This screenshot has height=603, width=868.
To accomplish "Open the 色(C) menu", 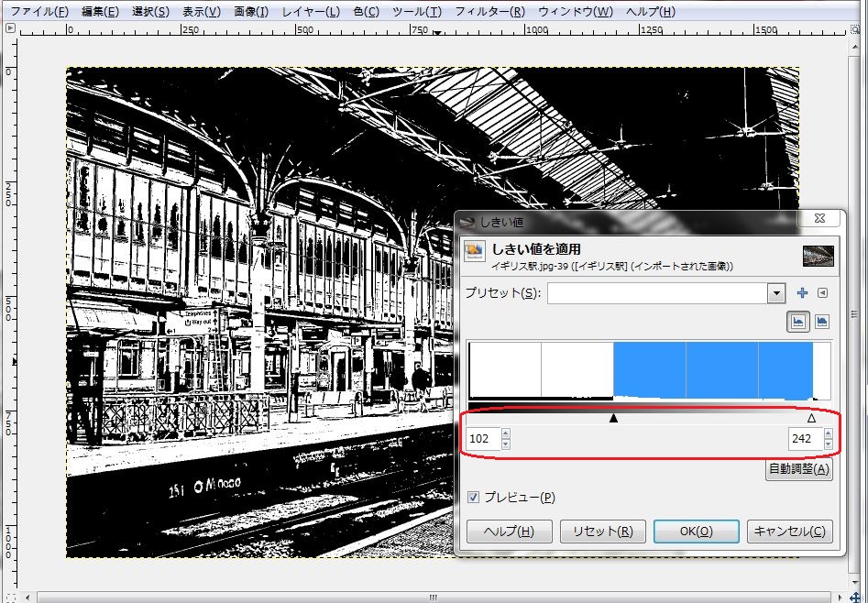I will click(x=366, y=11).
